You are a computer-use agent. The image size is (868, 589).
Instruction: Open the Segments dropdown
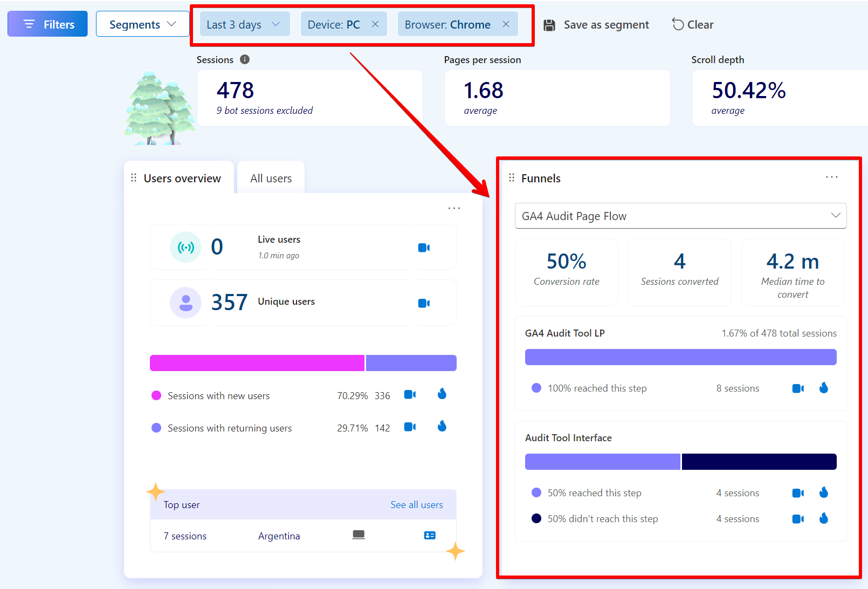pyautogui.click(x=142, y=24)
